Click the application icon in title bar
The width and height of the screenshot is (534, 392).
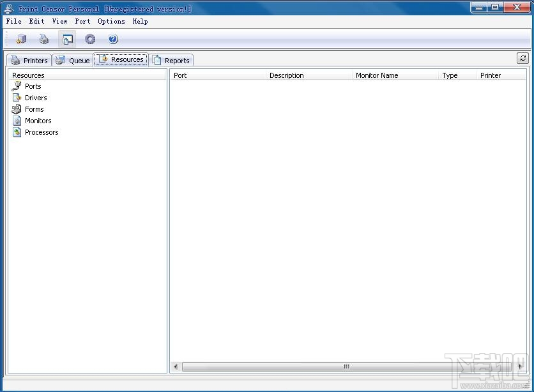point(9,8)
